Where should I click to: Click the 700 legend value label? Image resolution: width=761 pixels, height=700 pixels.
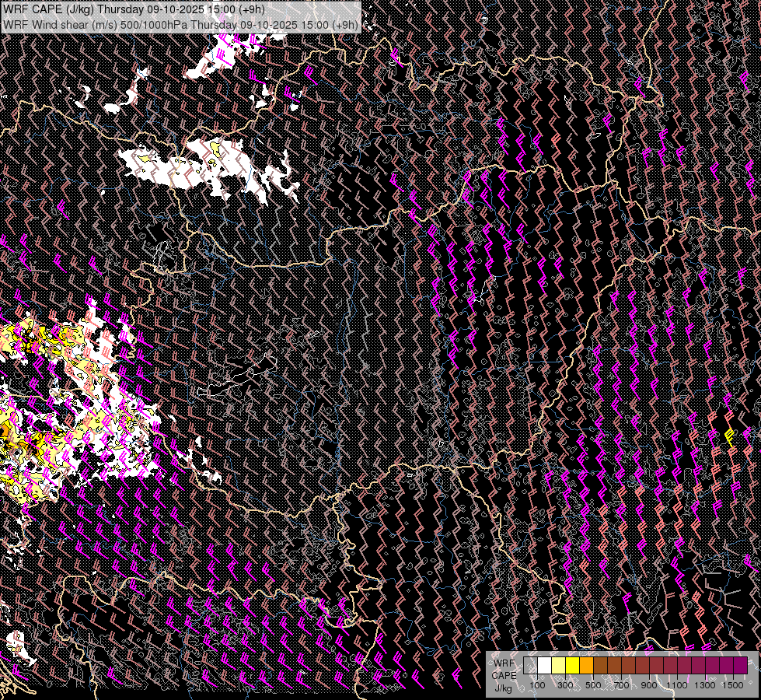(621, 685)
